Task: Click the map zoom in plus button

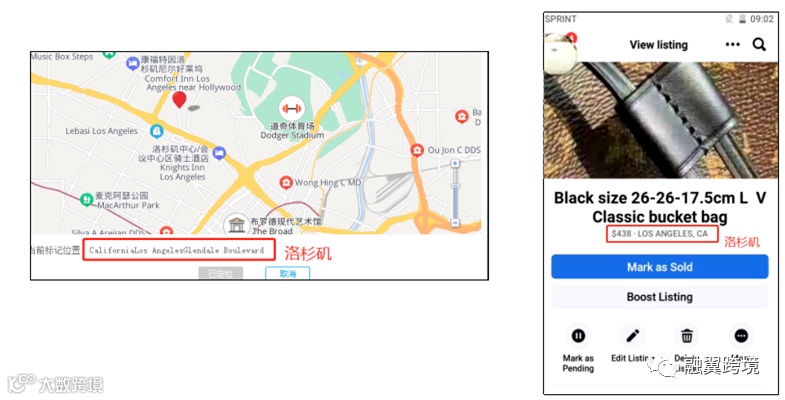Action: 455,164
